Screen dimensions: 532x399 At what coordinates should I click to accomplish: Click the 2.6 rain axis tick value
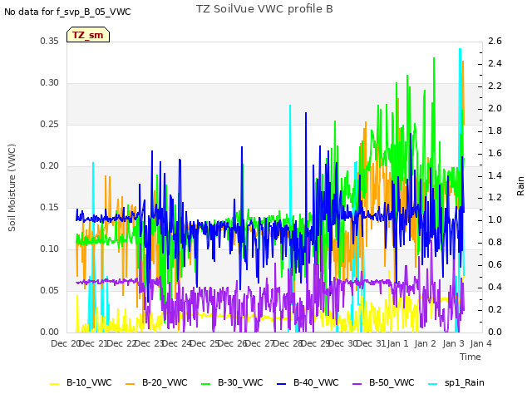pos(495,41)
